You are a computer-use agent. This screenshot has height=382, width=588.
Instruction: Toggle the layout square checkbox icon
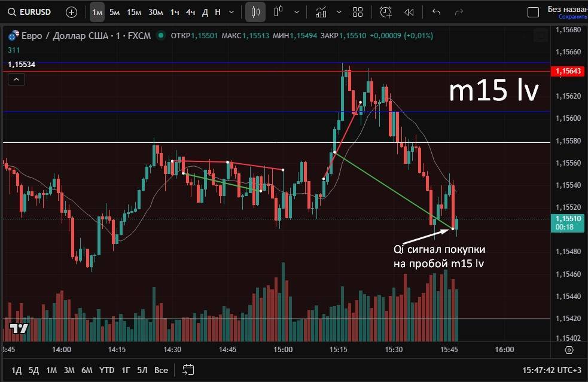532,12
